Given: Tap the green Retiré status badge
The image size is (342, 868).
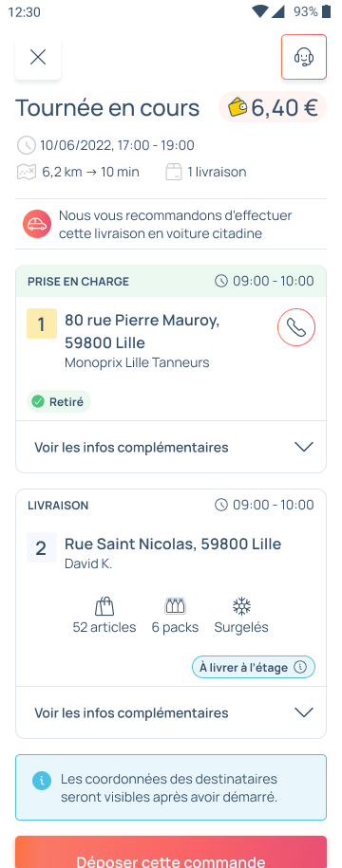Looking at the screenshot, I should tap(59, 402).
